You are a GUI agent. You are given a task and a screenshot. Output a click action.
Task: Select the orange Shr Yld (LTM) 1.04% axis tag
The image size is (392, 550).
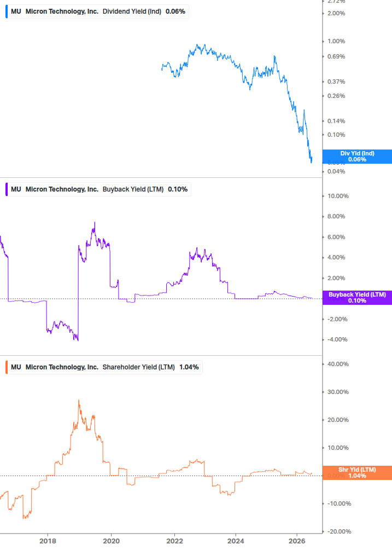click(357, 472)
